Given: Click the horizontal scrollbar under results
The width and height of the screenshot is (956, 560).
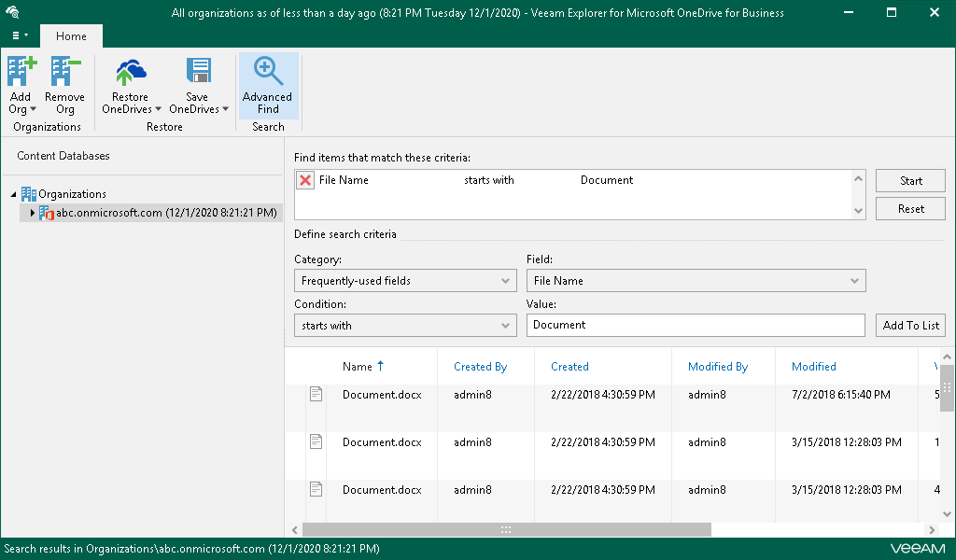Looking at the screenshot, I should [x=505, y=529].
